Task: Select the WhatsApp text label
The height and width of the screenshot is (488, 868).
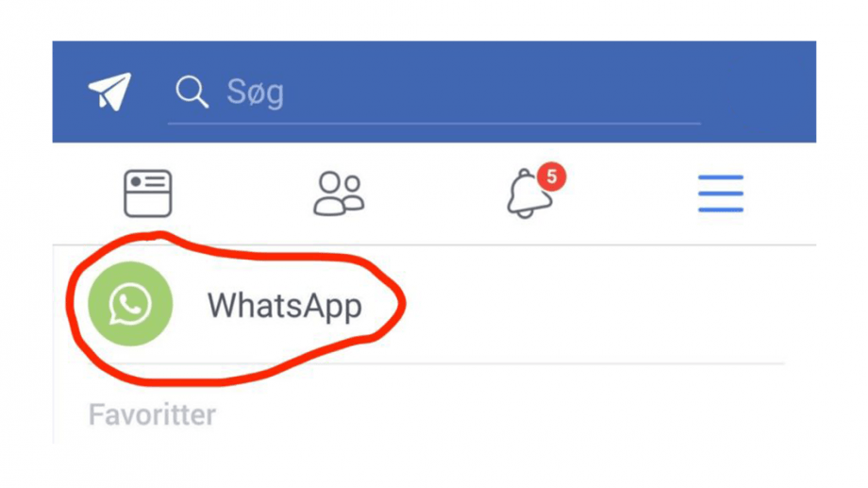Action: pyautogui.click(x=285, y=305)
